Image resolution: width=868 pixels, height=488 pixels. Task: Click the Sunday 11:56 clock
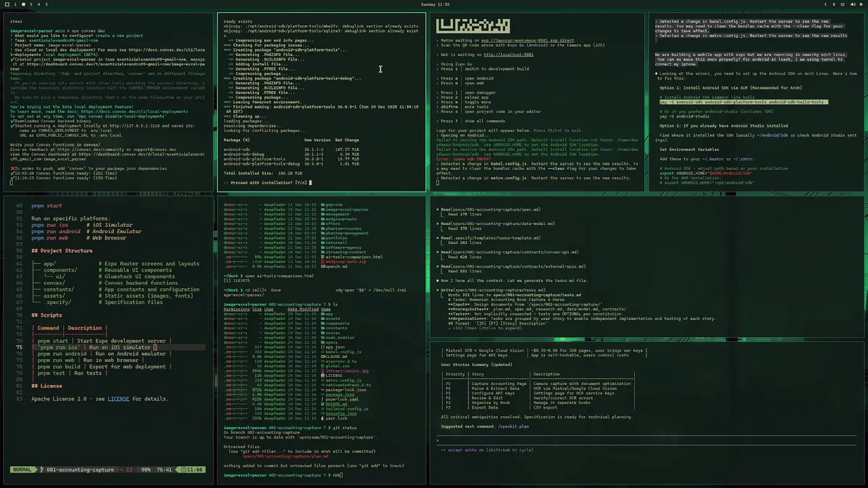434,4
